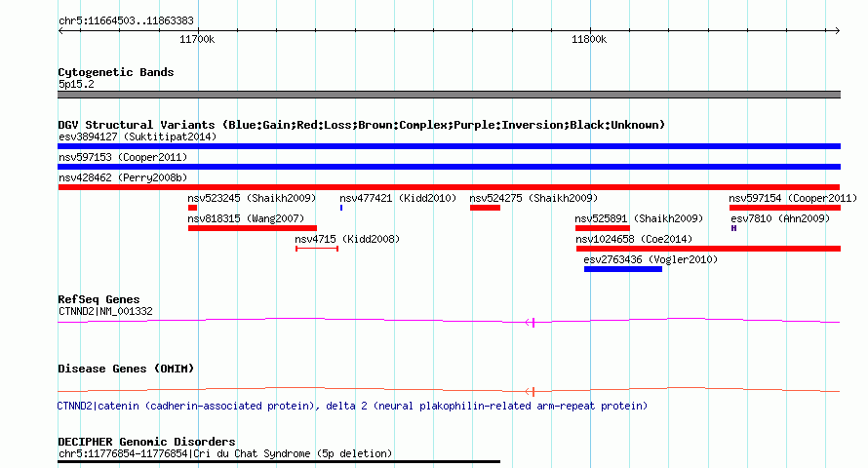Screen dimensions: 868x468
Task: Click the Cri du Chat Syndrome black bar
Action: point(279,461)
